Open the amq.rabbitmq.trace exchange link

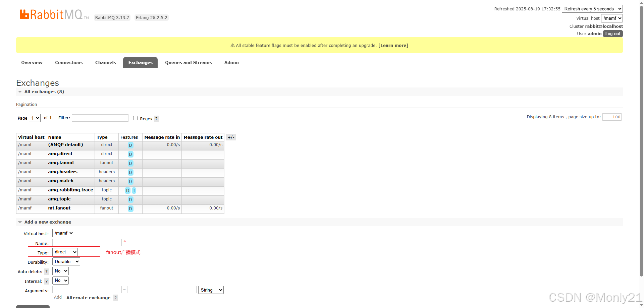70,190
